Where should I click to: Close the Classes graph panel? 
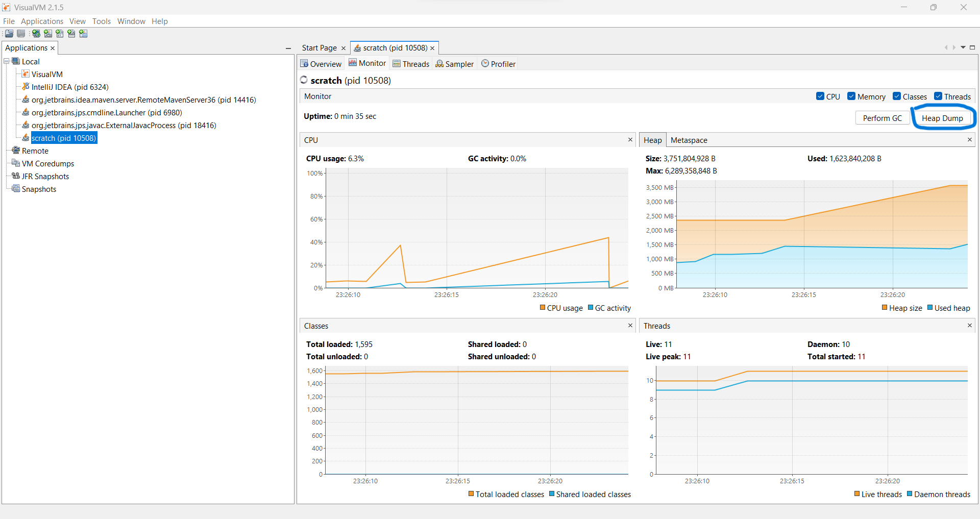630,325
